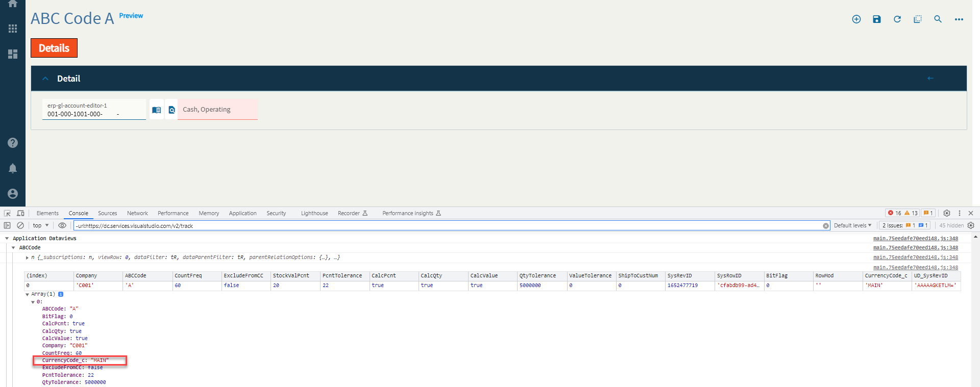The height and width of the screenshot is (387, 980).
Task: Switch to the Memory tab
Action: pos(209,213)
